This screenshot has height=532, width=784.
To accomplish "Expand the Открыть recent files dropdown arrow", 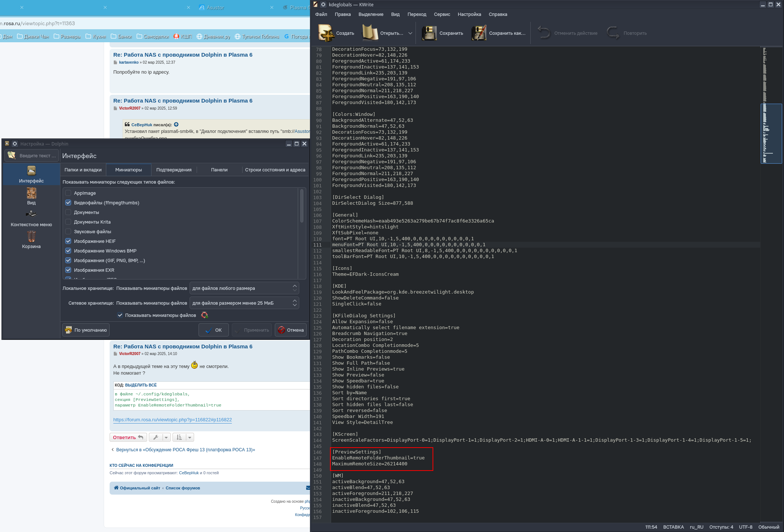I will (410, 33).
